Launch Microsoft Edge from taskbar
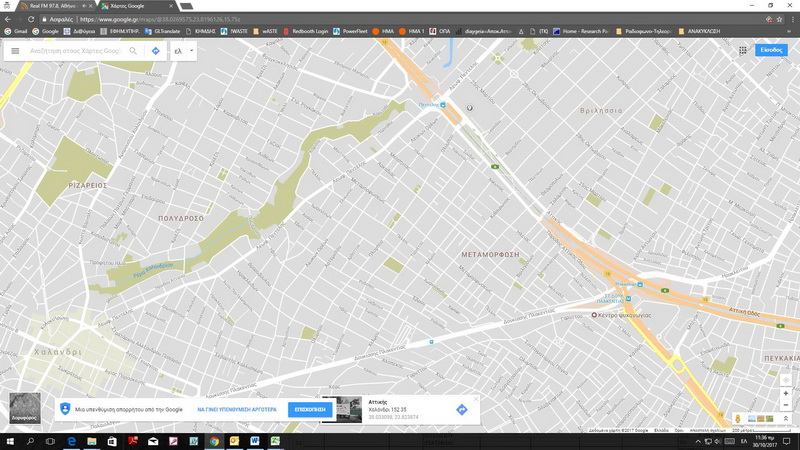The height and width of the screenshot is (450, 800). pos(71,441)
